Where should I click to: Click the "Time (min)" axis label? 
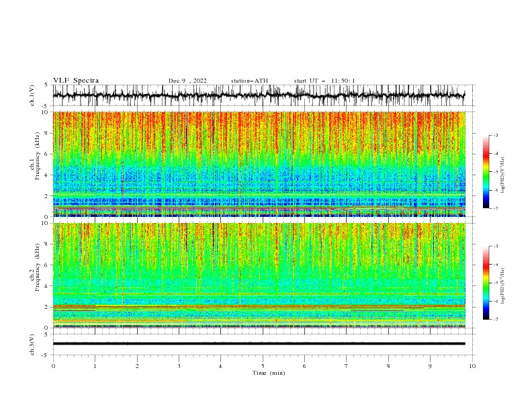click(x=269, y=373)
